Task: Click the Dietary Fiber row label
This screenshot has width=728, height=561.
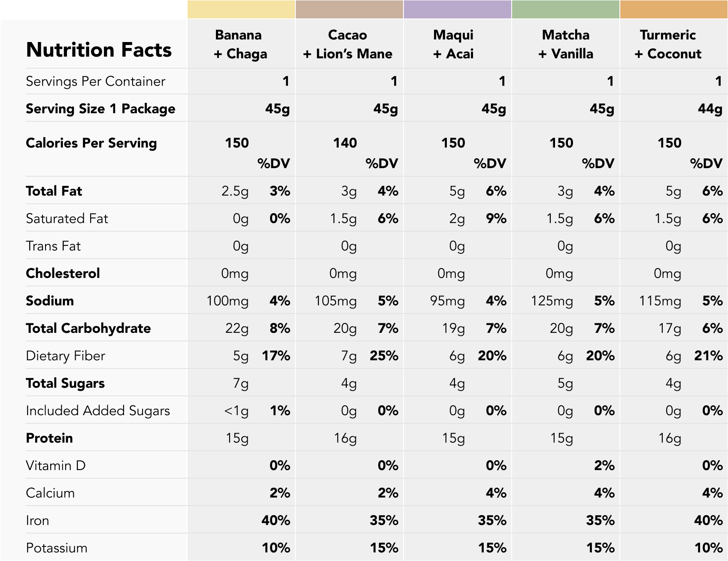Action: [65, 356]
